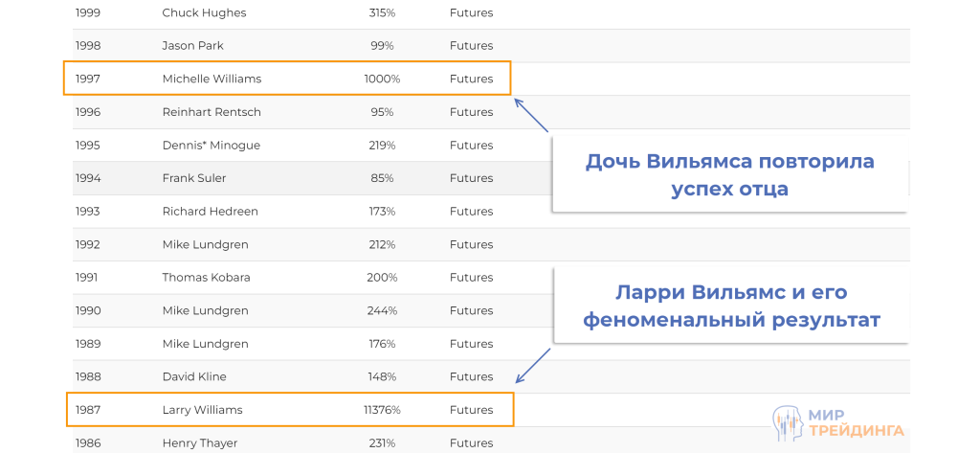Click Dennis* Minogue in the 1995 row
The width and height of the screenshot is (980, 453).
pyautogui.click(x=211, y=146)
